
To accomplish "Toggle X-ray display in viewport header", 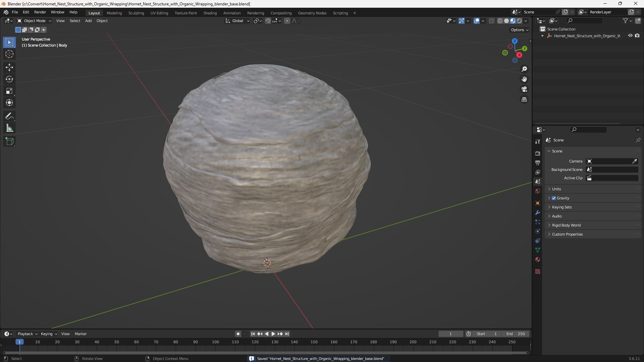I will tap(491, 21).
